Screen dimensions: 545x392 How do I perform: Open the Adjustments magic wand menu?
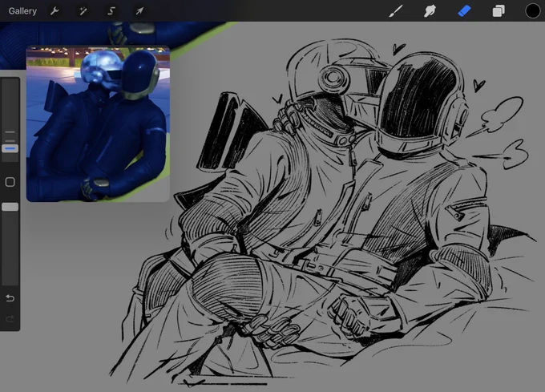83,11
